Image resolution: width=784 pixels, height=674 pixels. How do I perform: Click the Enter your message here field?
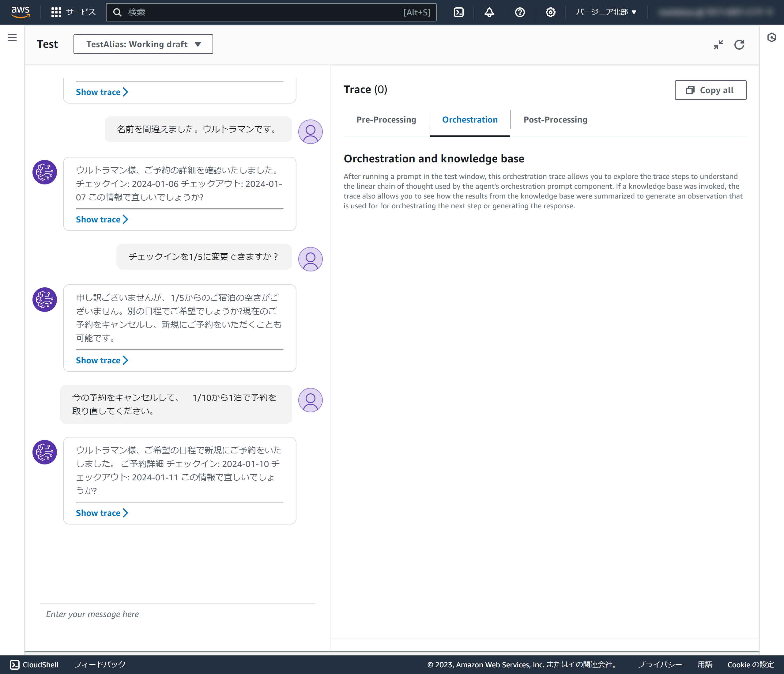177,614
